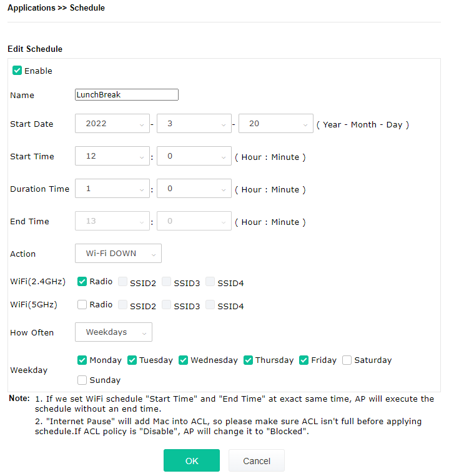Screen dimensions: 449x476
Task: Click the disabled End Time minute dropdown
Action: [x=194, y=221]
